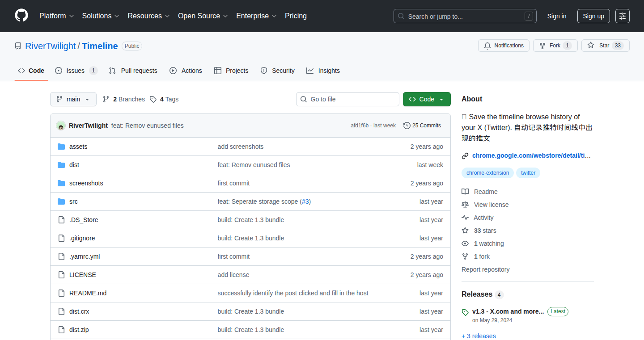Click the LICENSE file icon
644x340 pixels.
[x=61, y=275]
